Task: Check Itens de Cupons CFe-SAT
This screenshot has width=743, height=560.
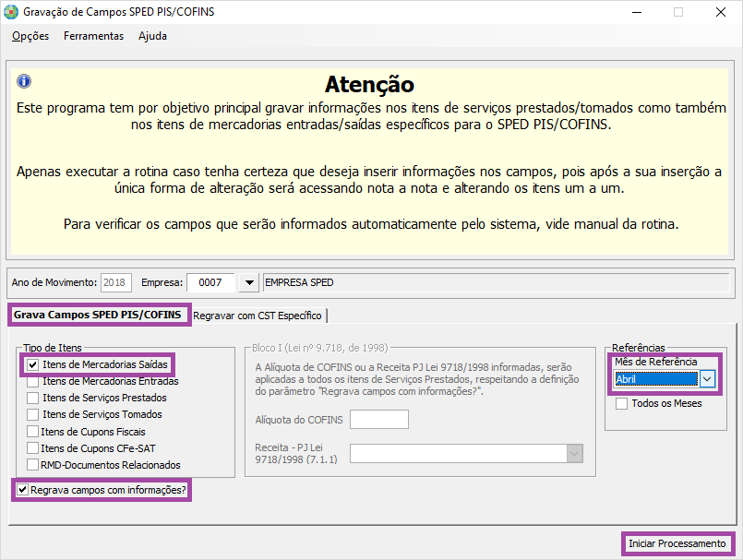Action: [32, 448]
